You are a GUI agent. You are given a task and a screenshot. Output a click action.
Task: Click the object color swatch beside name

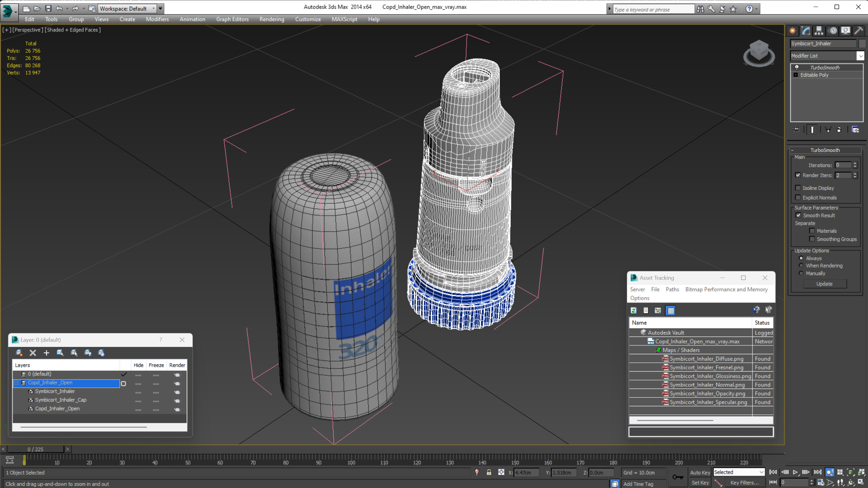pyautogui.click(x=862, y=43)
